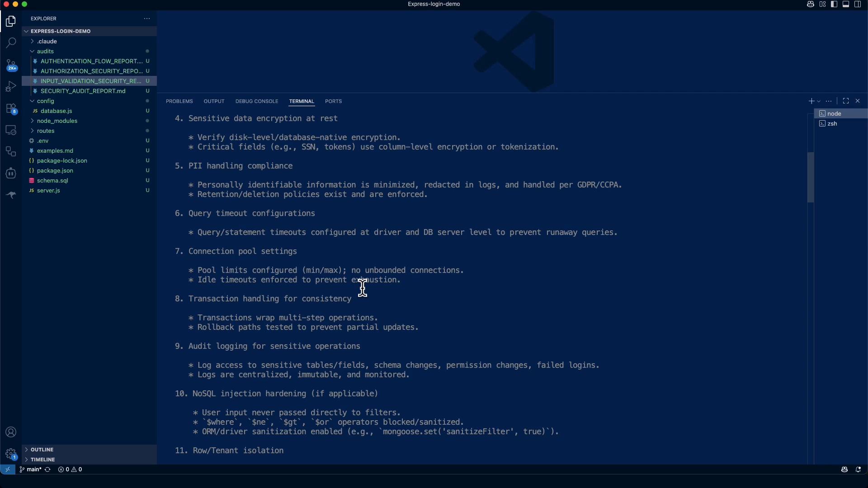Open Accounts menu icon
This screenshot has height=488, width=868.
[11, 432]
